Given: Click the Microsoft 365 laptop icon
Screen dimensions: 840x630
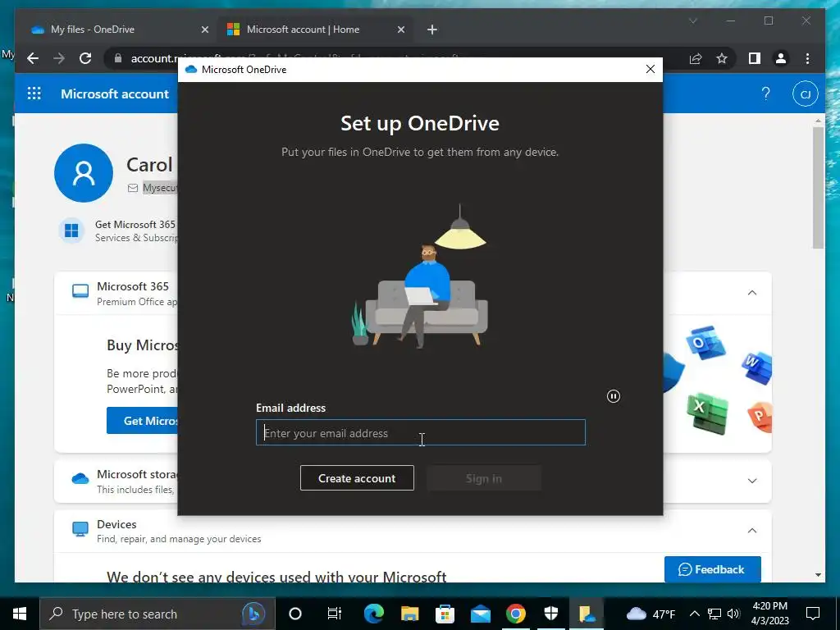Looking at the screenshot, I should coord(80,291).
